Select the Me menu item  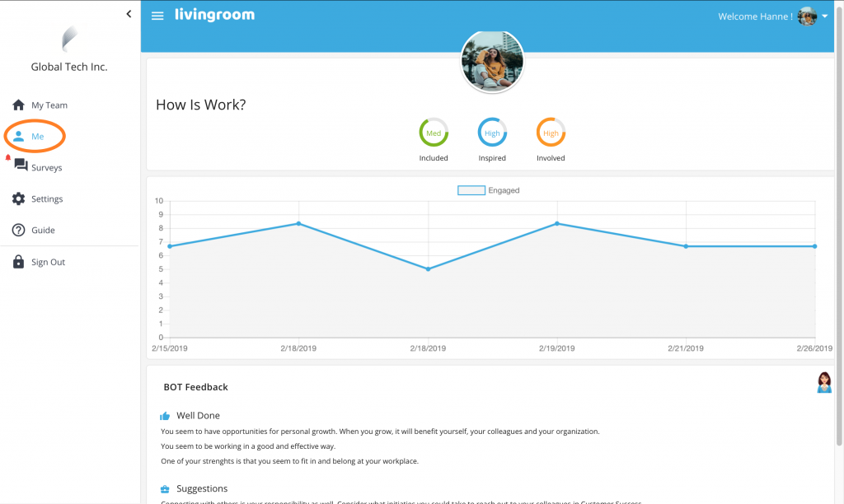[37, 136]
